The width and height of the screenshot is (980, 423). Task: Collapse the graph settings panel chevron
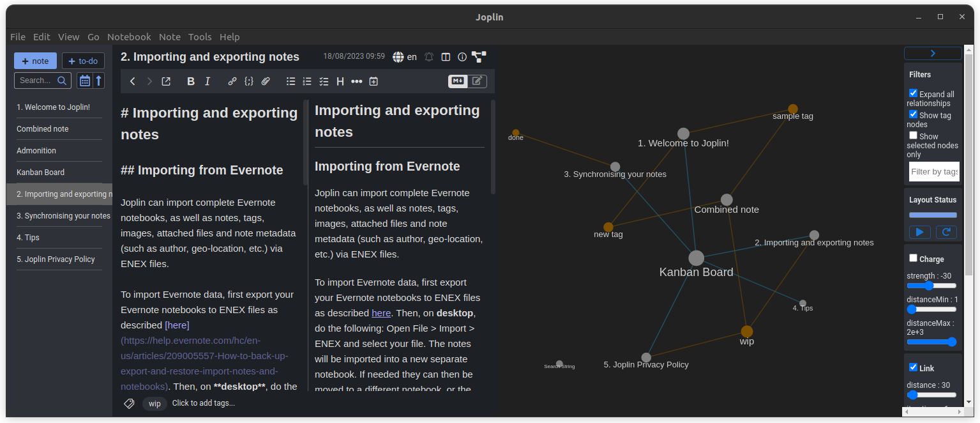pyautogui.click(x=932, y=54)
